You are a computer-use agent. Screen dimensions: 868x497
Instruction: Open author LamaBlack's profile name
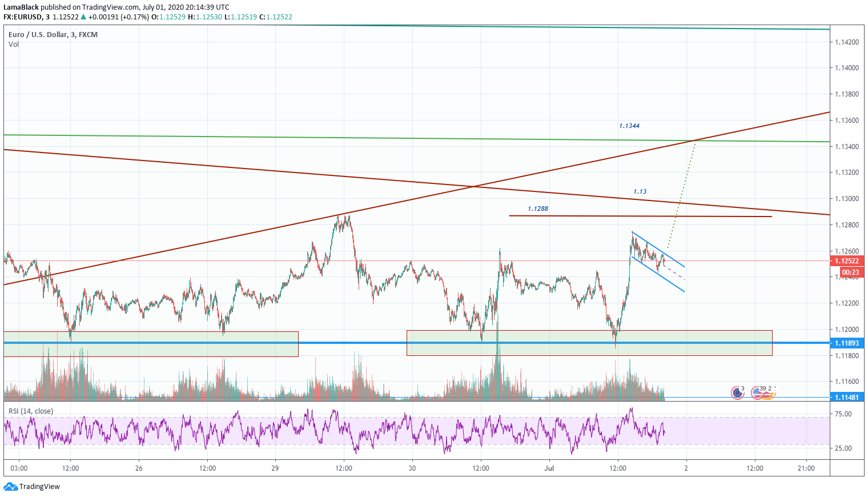[21, 7]
